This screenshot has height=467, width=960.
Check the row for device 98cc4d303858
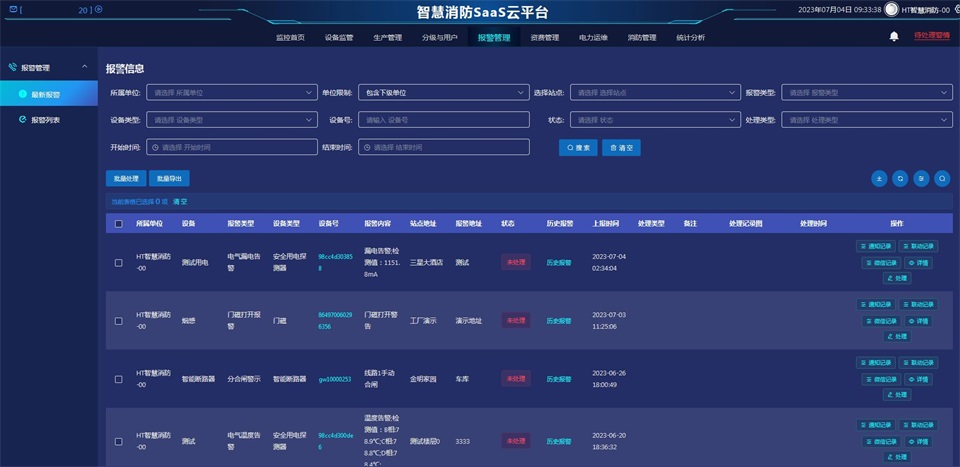119,263
